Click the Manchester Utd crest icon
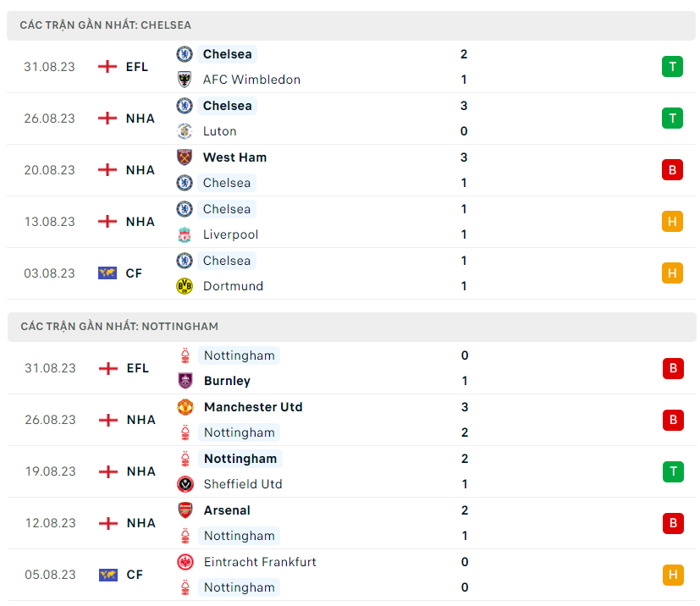 point(185,407)
